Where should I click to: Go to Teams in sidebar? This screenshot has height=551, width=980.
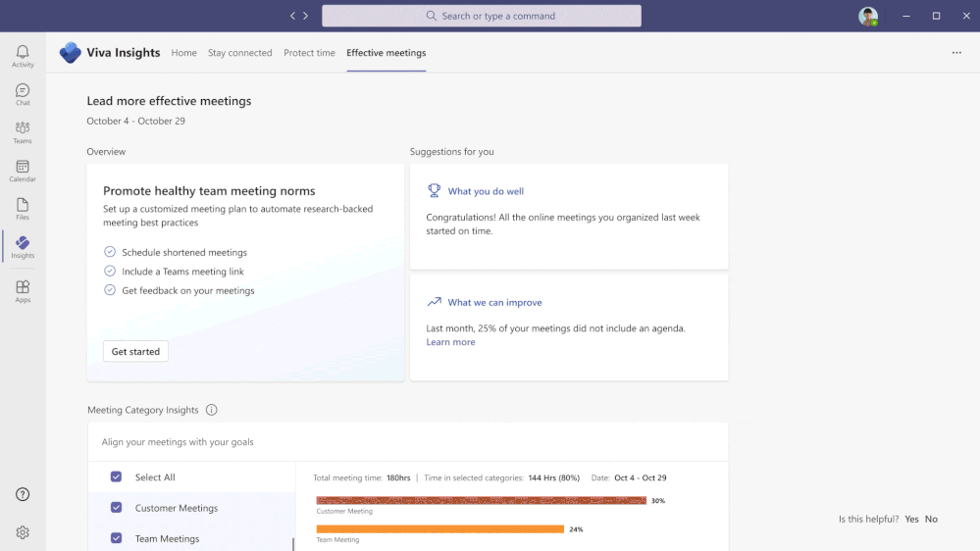coord(23,132)
